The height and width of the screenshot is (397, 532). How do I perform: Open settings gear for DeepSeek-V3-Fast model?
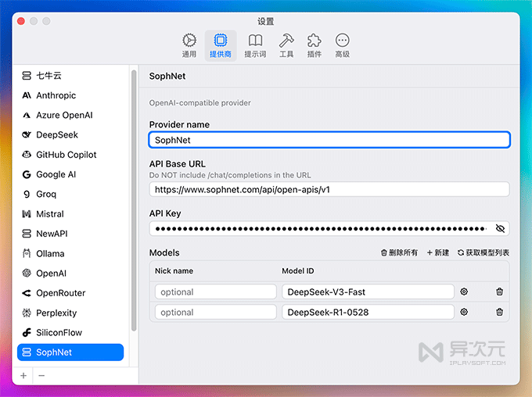(464, 291)
